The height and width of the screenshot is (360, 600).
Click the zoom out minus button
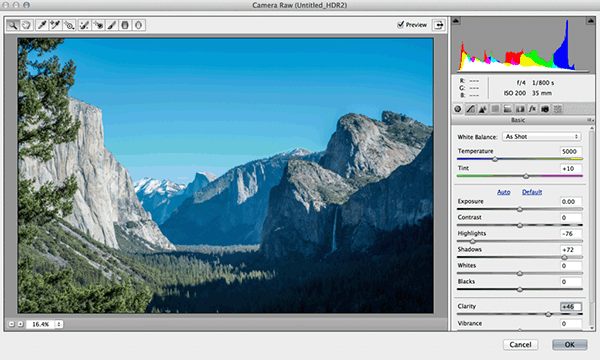point(11,324)
